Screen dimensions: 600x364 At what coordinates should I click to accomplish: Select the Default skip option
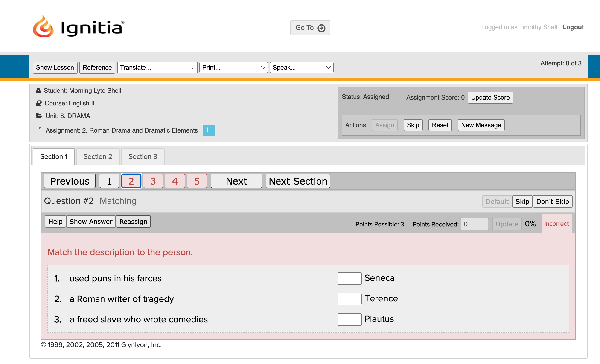pos(497,202)
